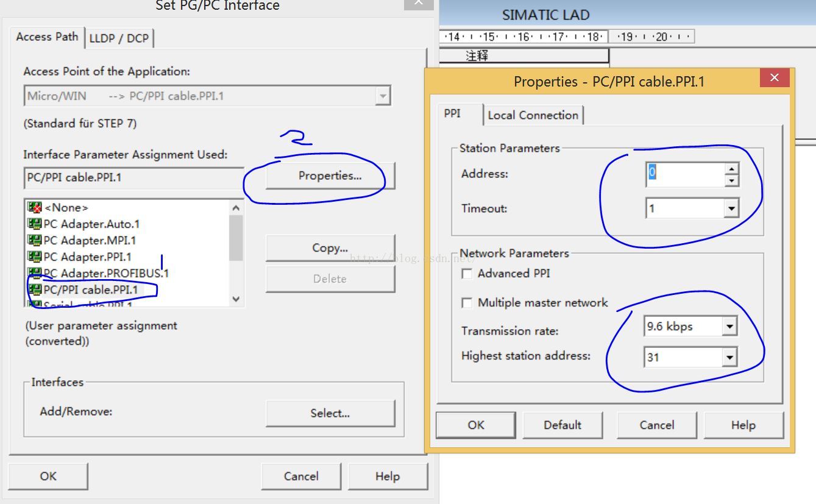Select <None> in the interface list
This screenshot has height=504, width=816.
[66, 208]
